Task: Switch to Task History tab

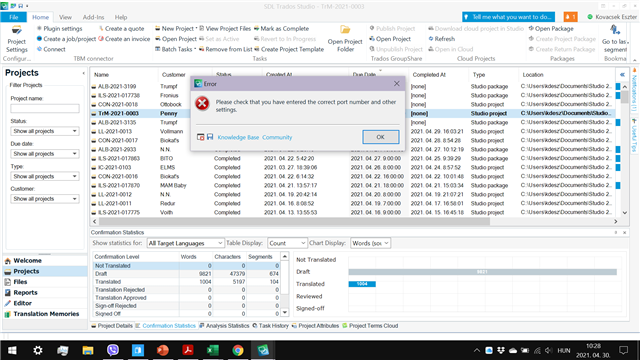Action: 270,326
